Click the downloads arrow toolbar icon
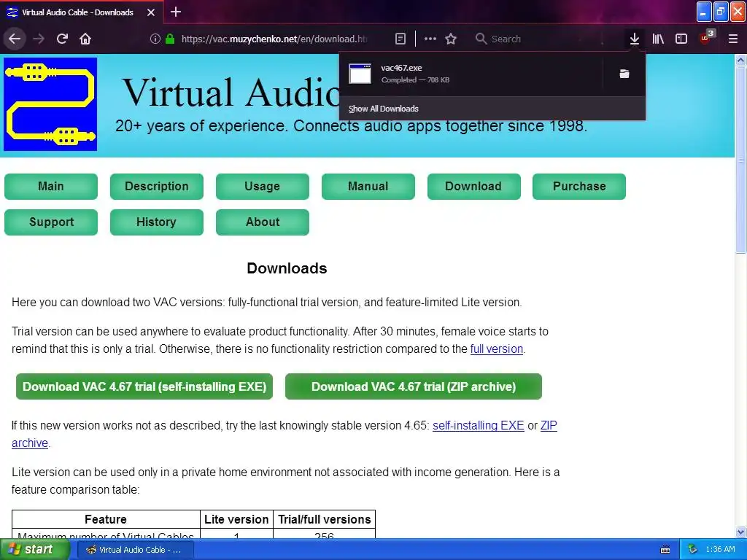 [634, 39]
